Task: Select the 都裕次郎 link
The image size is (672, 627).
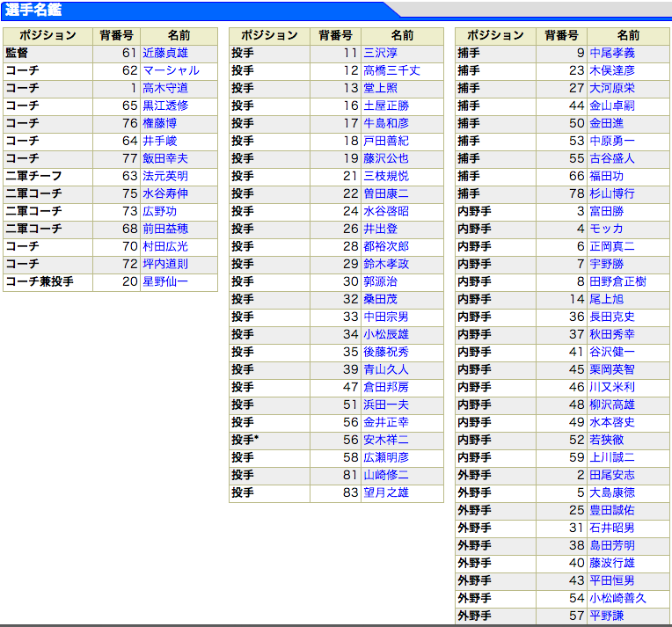Action: coord(386,246)
